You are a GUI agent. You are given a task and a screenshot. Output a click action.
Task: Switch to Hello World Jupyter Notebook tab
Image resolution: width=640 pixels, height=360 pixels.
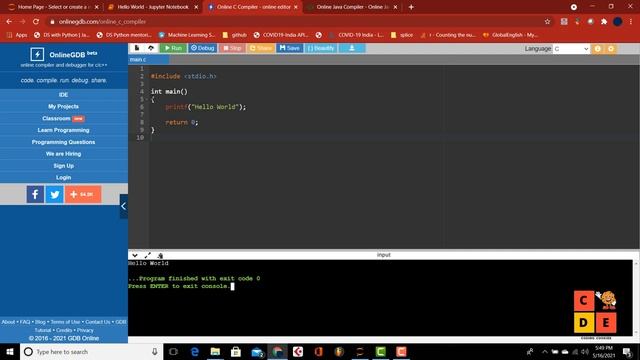click(153, 7)
